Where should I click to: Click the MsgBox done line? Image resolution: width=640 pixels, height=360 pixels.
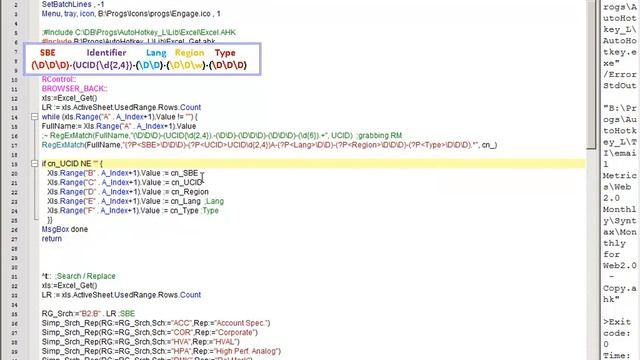(64, 229)
